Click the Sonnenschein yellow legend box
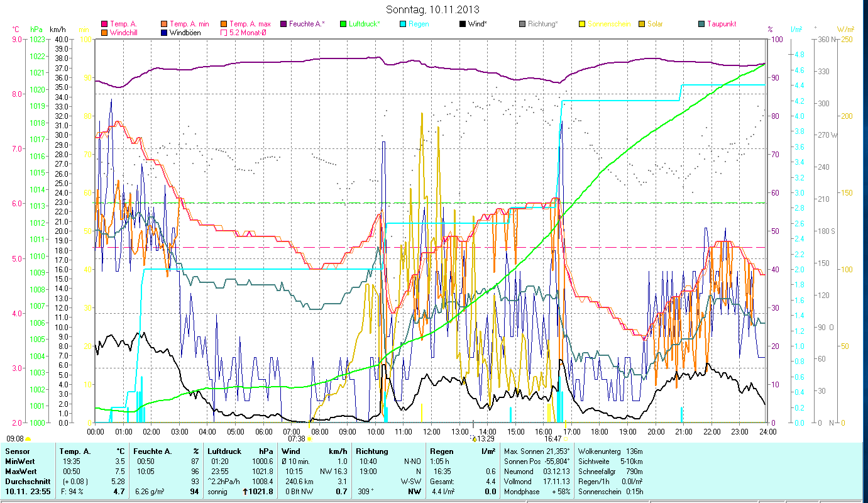The width and height of the screenshot is (868, 503). (582, 24)
